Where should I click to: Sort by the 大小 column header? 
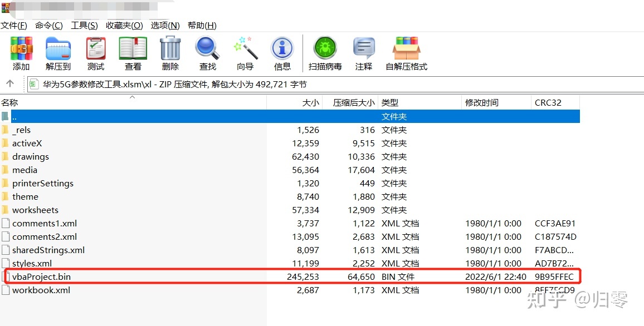295,102
